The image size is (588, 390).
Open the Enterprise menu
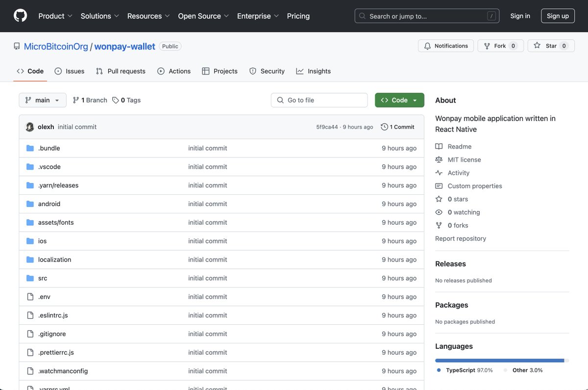click(258, 16)
